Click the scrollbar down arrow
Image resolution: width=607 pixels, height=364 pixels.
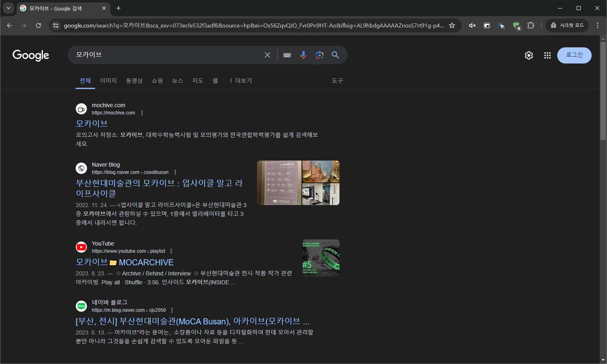[x=603, y=360]
